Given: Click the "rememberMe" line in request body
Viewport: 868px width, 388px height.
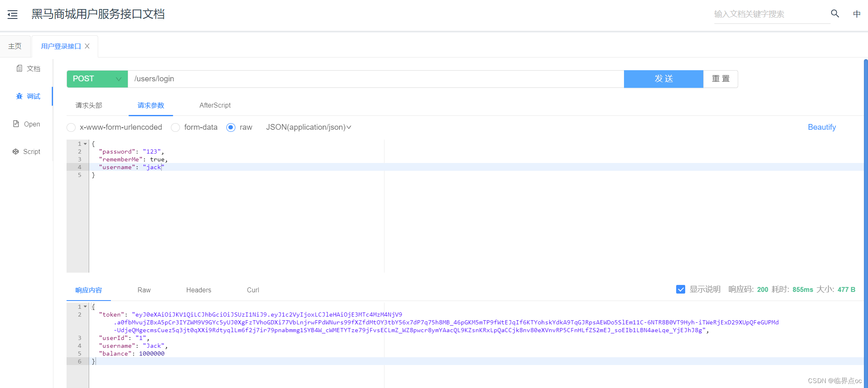Looking at the screenshot, I should 133,159.
